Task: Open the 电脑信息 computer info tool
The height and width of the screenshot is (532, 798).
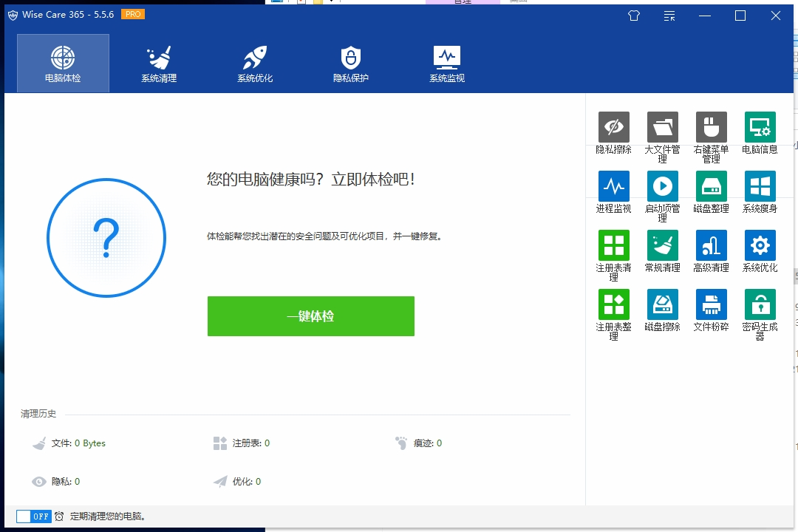Action: click(760, 127)
